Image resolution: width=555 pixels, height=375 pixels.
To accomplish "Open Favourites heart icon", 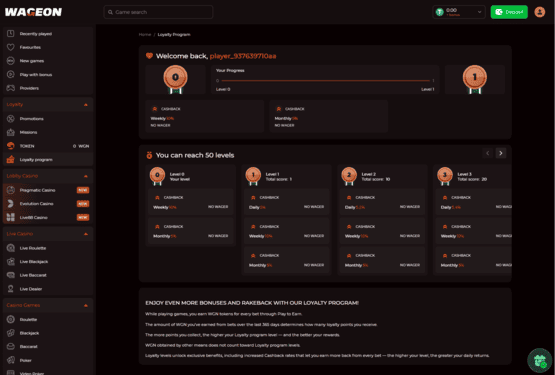I will [x=11, y=47].
